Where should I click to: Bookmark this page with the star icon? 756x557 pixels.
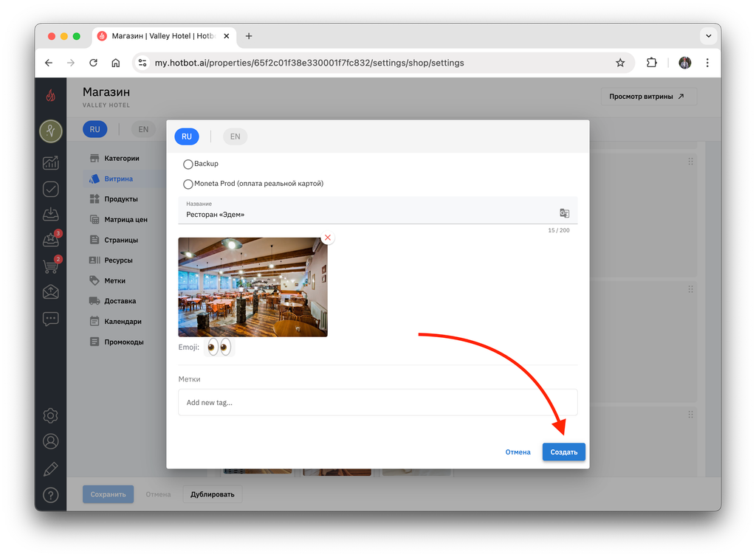tap(620, 63)
